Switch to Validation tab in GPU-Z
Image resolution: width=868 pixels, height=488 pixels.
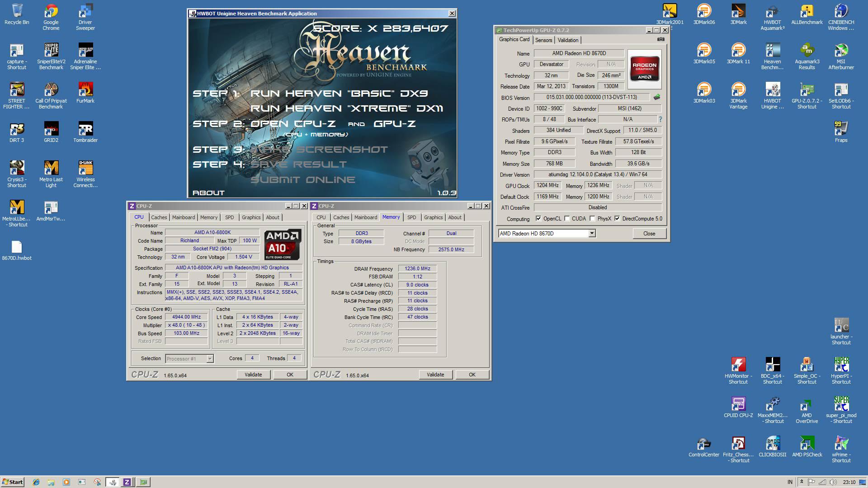click(x=568, y=40)
